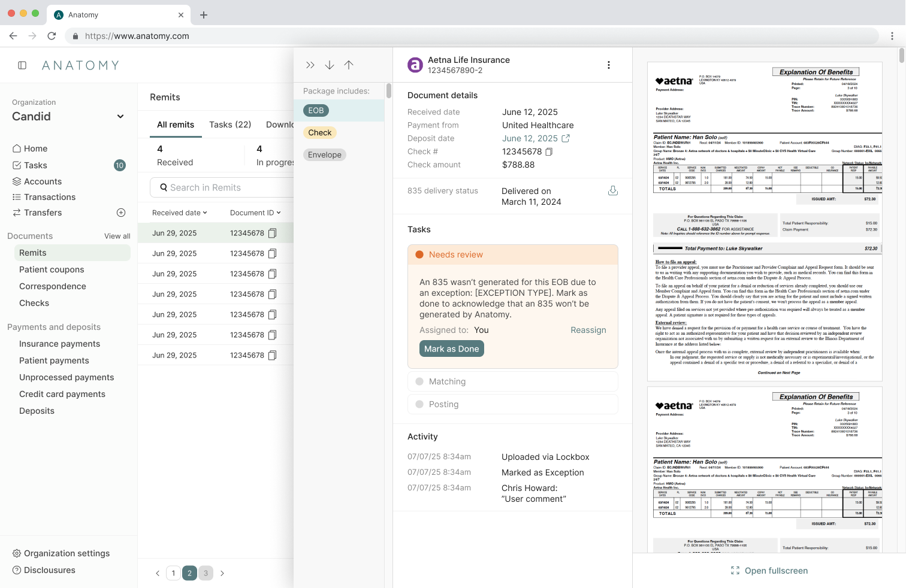The height and width of the screenshot is (588, 906).
Task: Sort by Received date column
Action: click(179, 213)
